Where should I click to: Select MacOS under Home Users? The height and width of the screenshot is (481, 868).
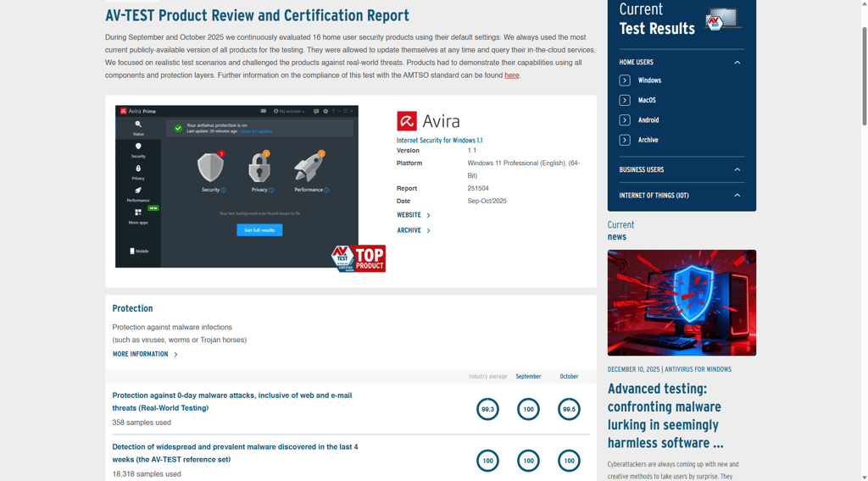(647, 100)
